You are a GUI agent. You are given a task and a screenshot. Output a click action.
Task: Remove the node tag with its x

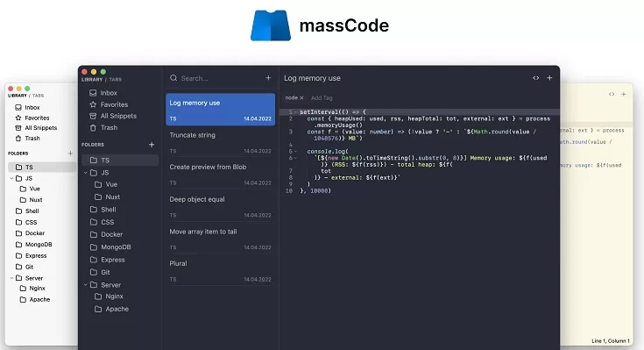coord(301,98)
